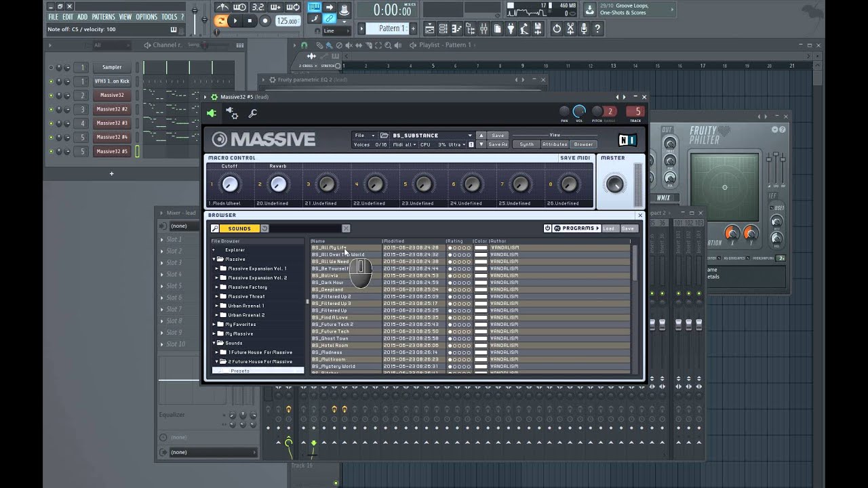
Task: Click the SOUNDS button in browser
Action: pyautogui.click(x=239, y=228)
